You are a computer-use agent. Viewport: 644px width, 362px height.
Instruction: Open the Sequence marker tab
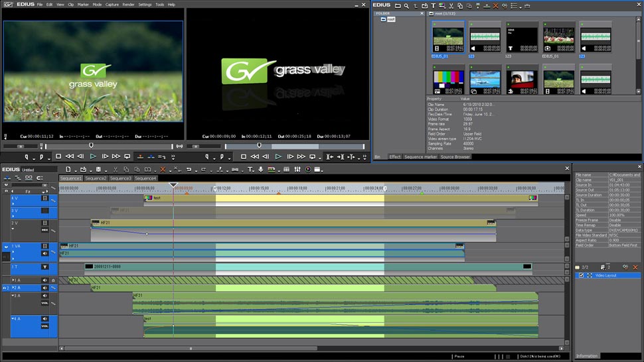pyautogui.click(x=420, y=157)
